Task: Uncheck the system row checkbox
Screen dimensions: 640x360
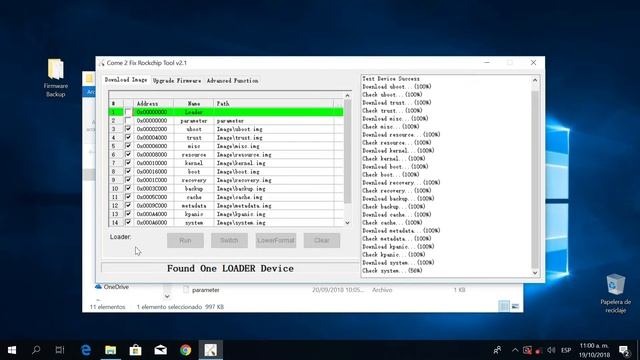Action: (128, 222)
